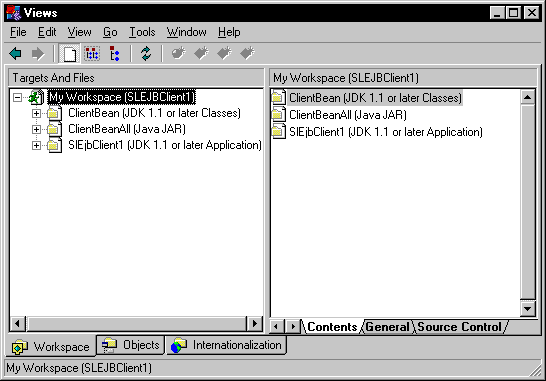546x381 pixels.
Task: Switch to the Contents tab
Action: click(x=332, y=327)
